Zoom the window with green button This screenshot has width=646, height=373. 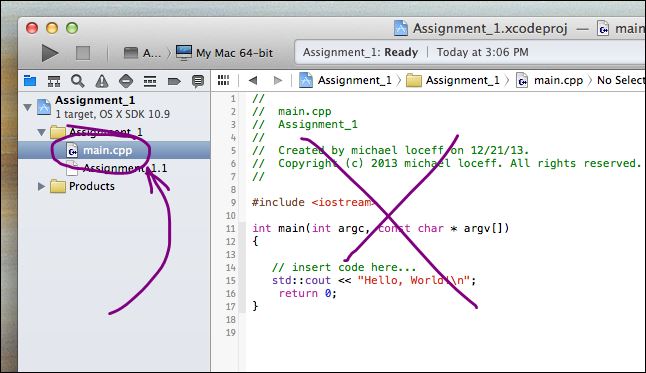coord(72,28)
